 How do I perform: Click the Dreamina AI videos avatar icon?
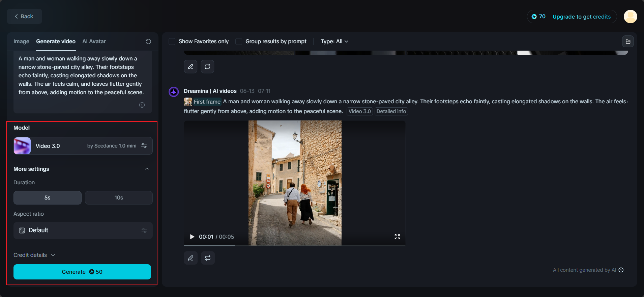(x=174, y=91)
